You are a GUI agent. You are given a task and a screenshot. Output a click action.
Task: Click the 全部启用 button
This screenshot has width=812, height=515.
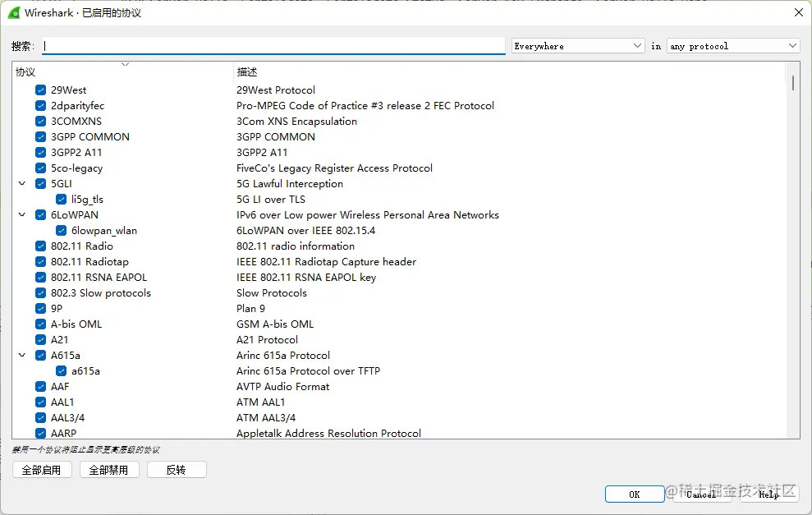point(41,469)
